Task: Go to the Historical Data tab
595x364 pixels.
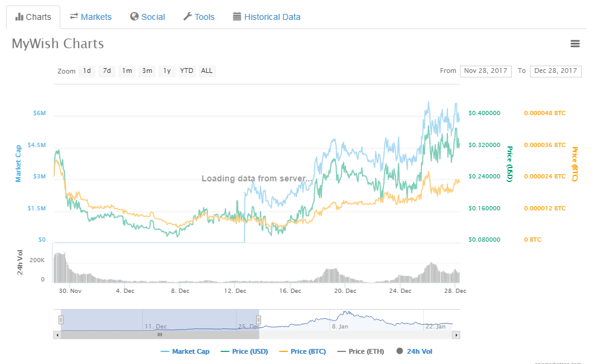Action: (x=267, y=17)
